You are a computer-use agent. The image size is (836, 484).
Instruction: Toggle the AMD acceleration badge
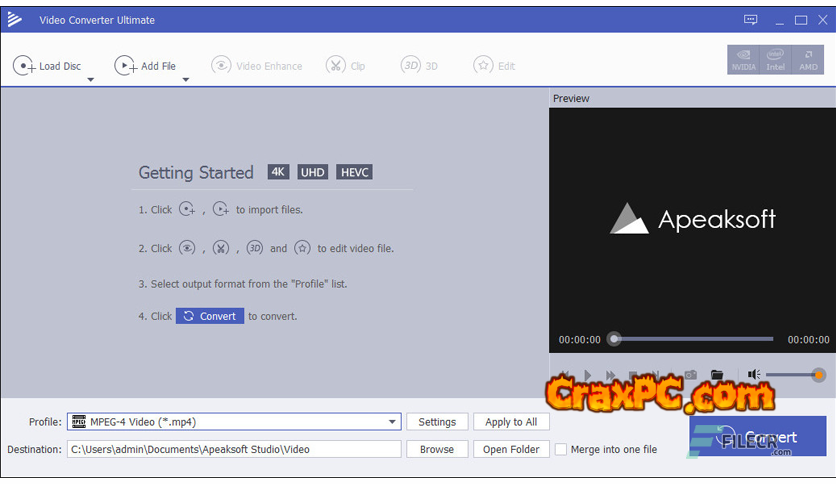807,60
